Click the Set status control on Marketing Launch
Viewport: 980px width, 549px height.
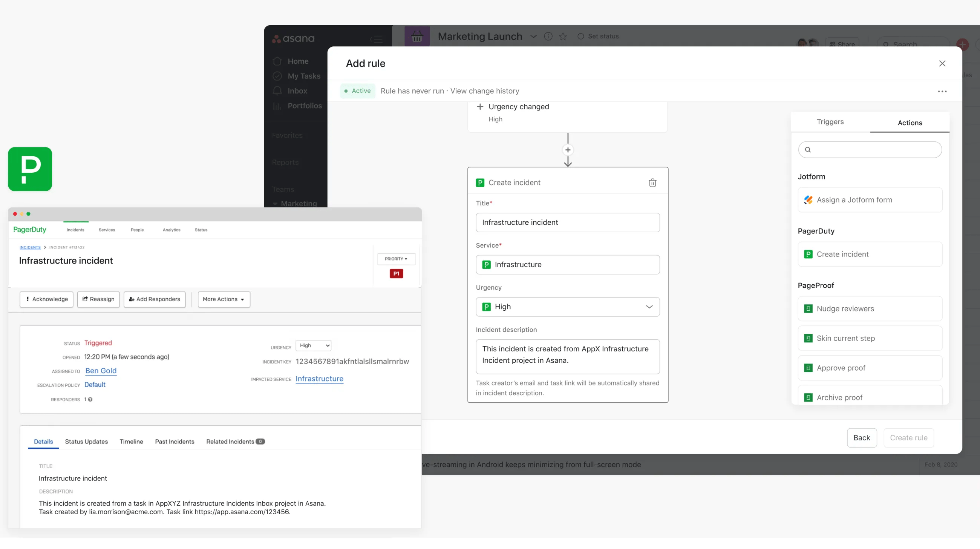pos(597,36)
